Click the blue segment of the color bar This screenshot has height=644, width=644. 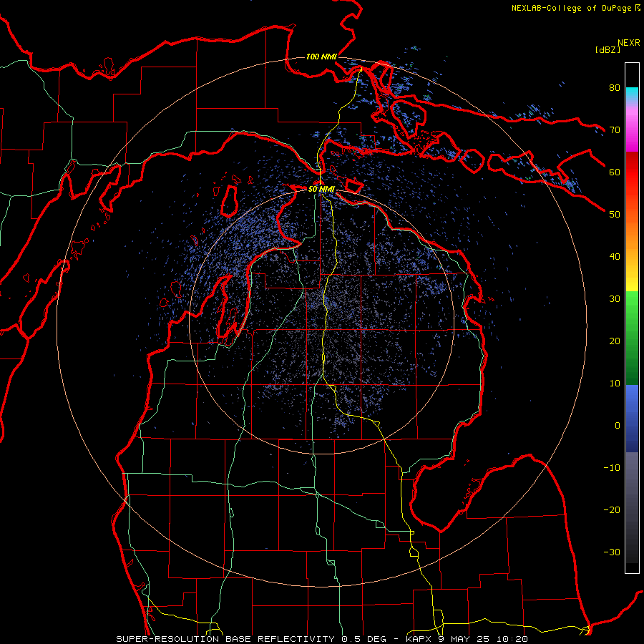click(632, 418)
